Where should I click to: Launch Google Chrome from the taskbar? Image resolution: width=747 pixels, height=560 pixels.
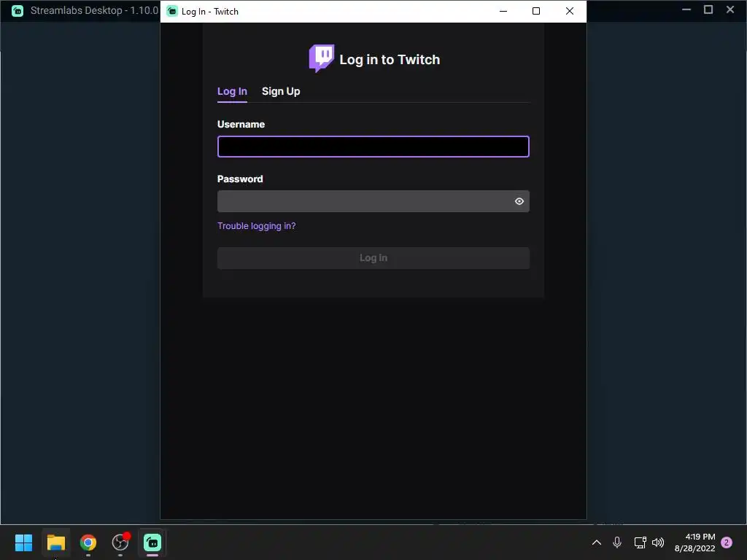pos(88,542)
